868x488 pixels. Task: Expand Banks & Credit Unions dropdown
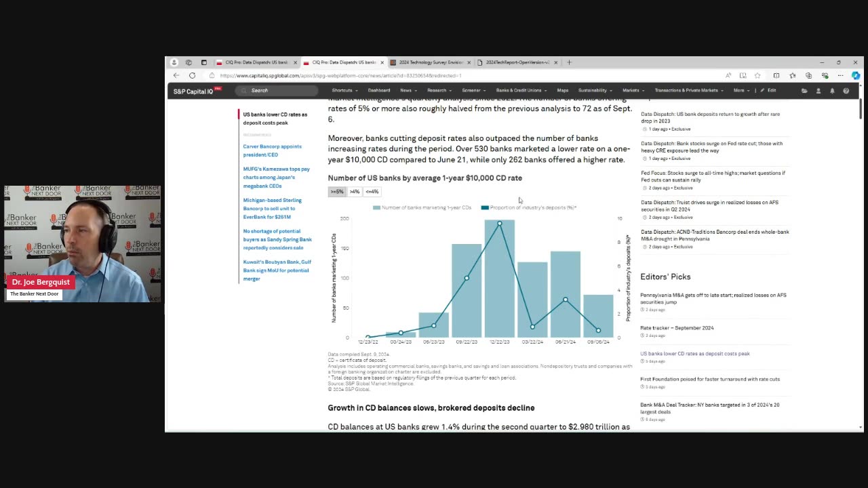[521, 90]
